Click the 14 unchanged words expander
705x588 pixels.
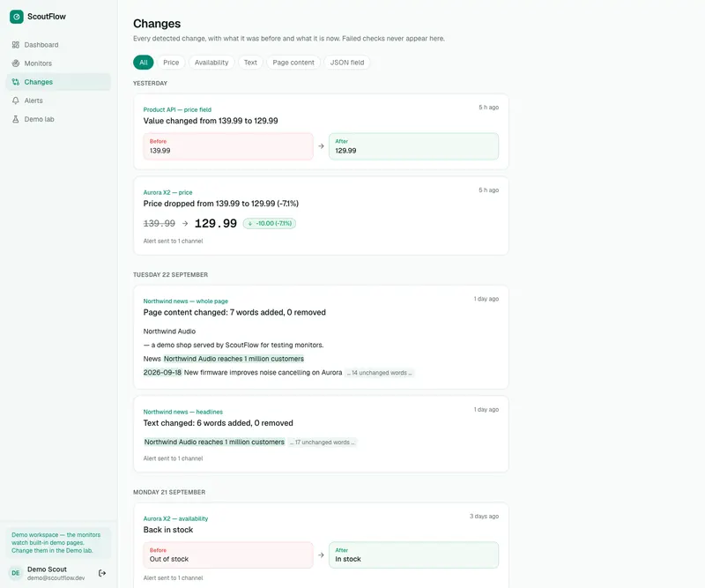tap(379, 373)
